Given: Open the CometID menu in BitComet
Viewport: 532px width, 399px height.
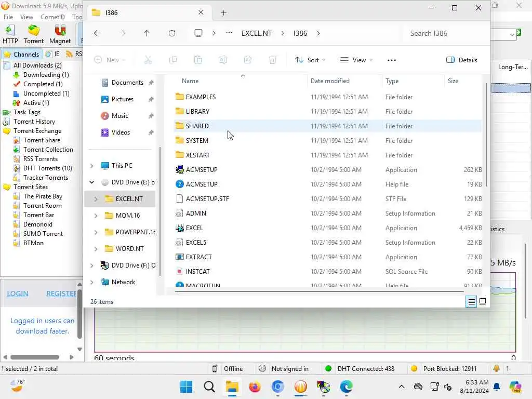Looking at the screenshot, I should (x=52, y=17).
